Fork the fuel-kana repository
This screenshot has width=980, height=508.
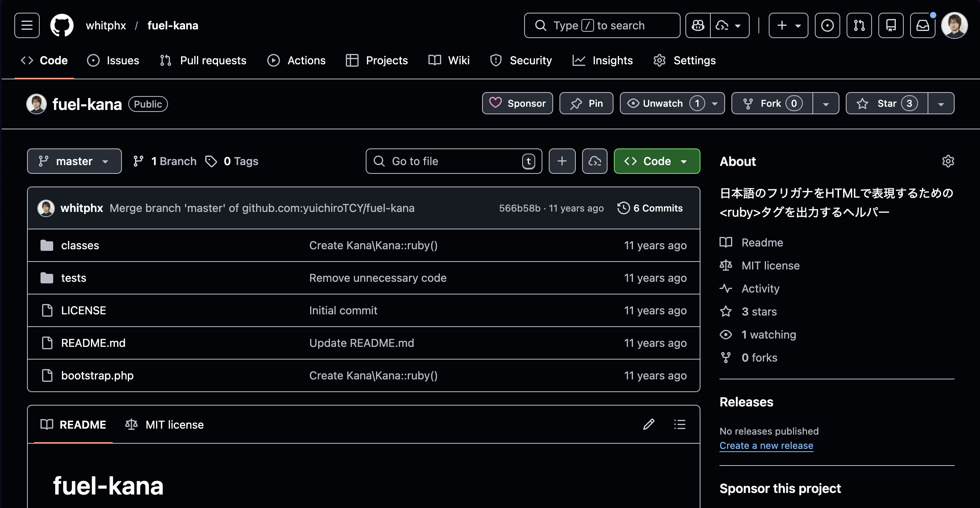tap(772, 104)
